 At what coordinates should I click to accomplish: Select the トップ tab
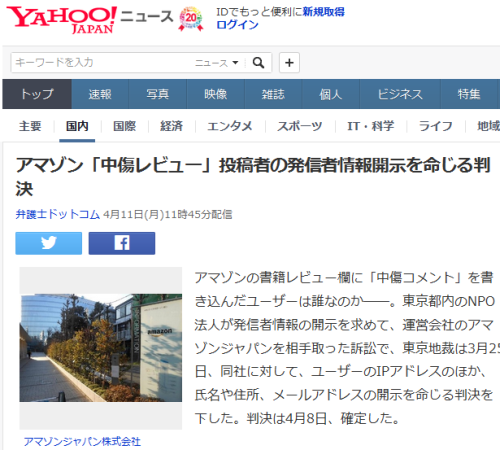(37, 94)
